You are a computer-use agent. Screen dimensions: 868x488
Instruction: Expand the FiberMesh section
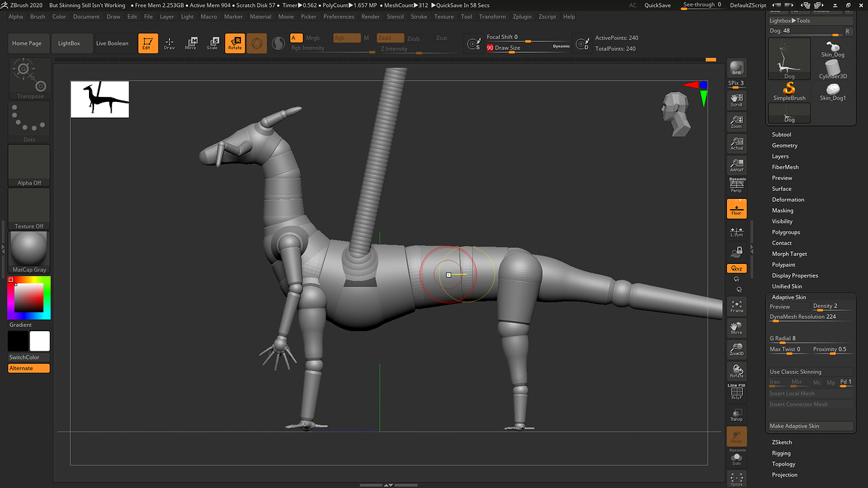785,167
